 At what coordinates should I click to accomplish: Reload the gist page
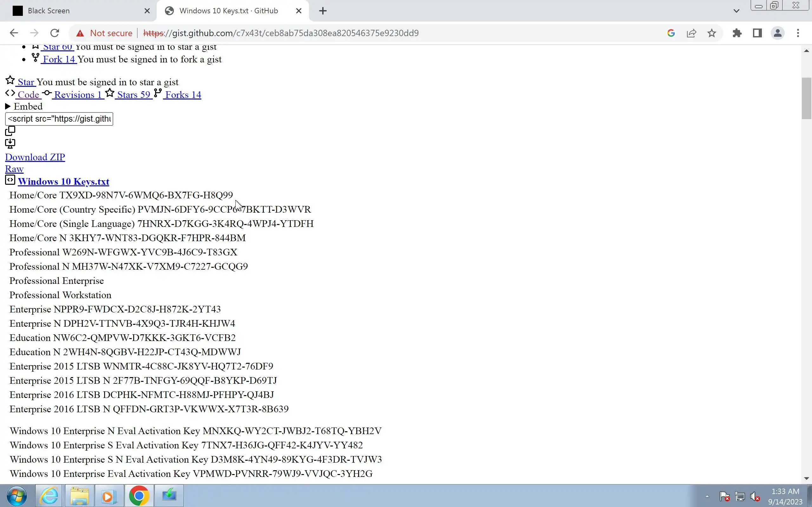click(55, 33)
